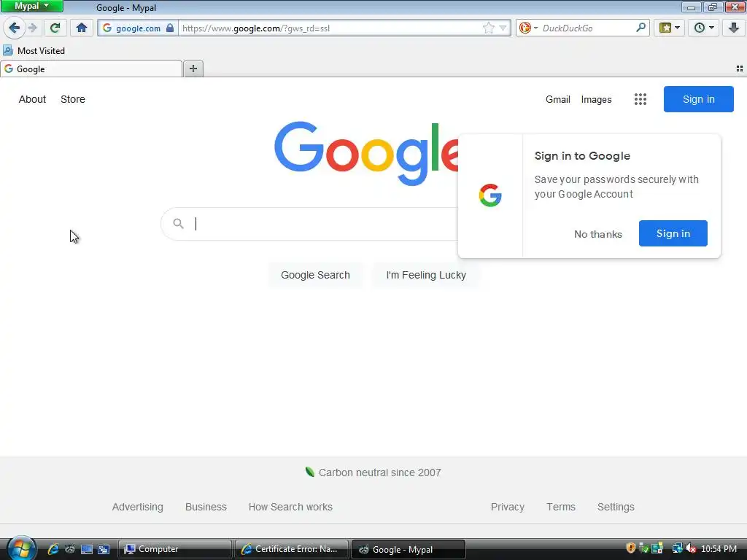Open the downloads arrow button
This screenshot has width=747, height=560.
(734, 28)
